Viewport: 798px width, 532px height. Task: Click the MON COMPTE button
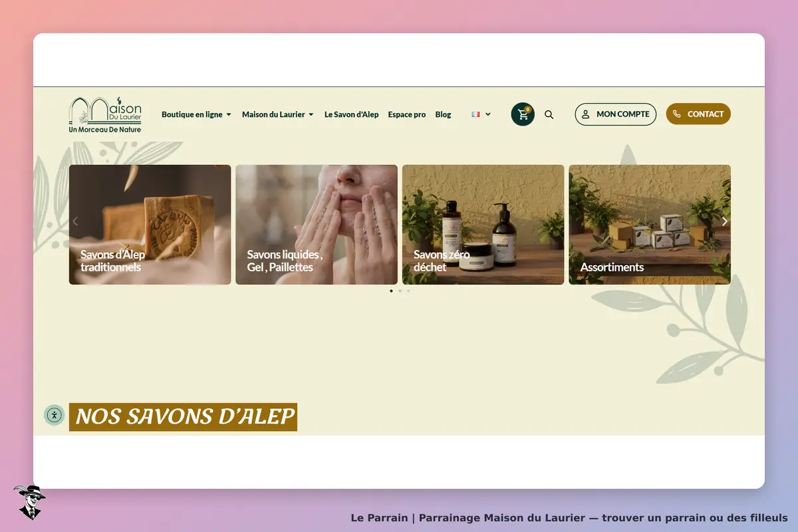coord(616,114)
